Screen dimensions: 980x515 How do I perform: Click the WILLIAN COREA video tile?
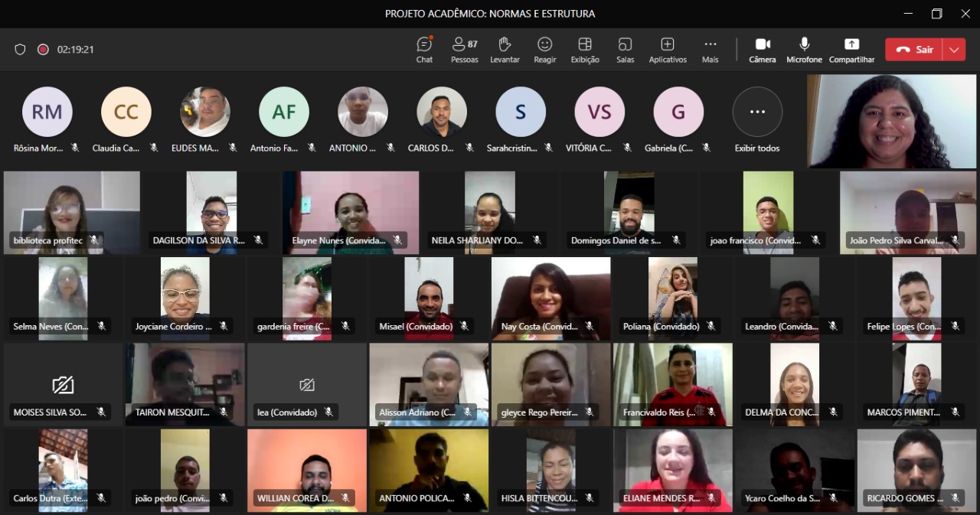[307, 470]
